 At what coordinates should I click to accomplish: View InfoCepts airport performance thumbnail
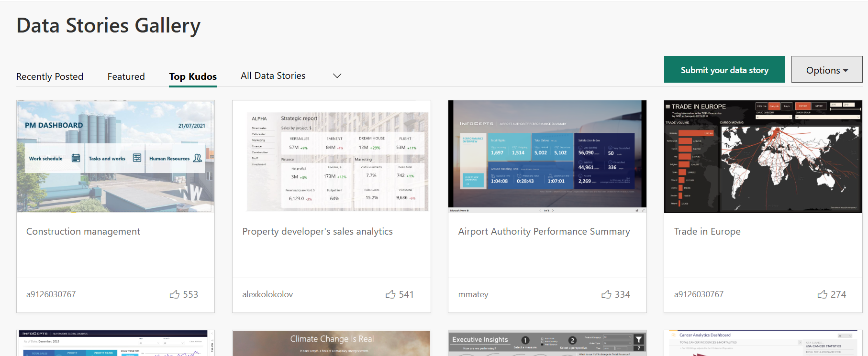pyautogui.click(x=547, y=156)
